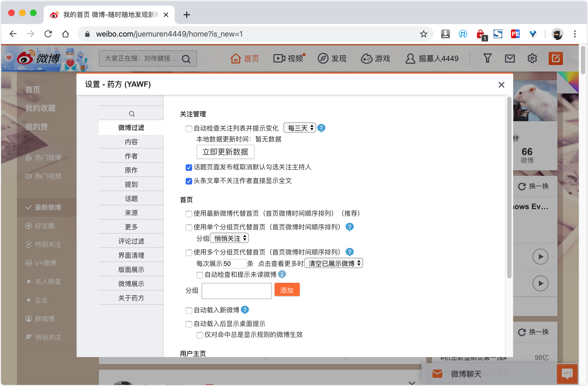Screen dimensions: 588x386
Task: Select 评论过滤 in settings sidebar
Action: [x=131, y=241]
